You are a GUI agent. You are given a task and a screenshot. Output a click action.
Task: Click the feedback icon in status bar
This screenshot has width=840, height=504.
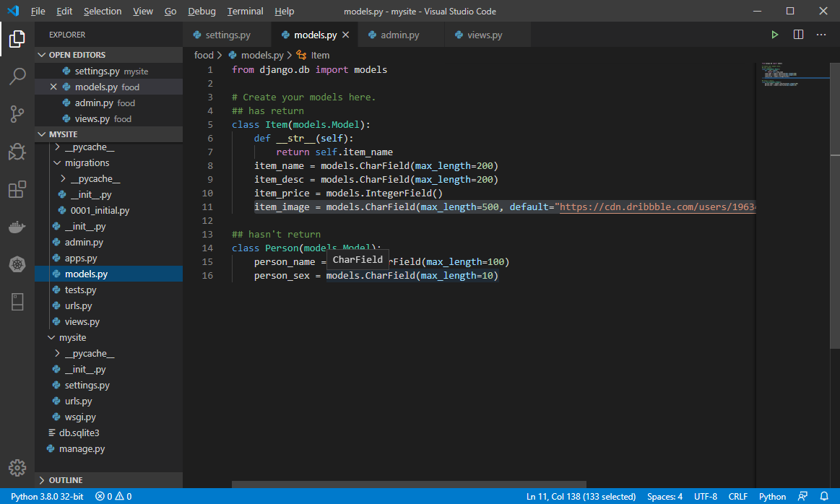[802, 497]
